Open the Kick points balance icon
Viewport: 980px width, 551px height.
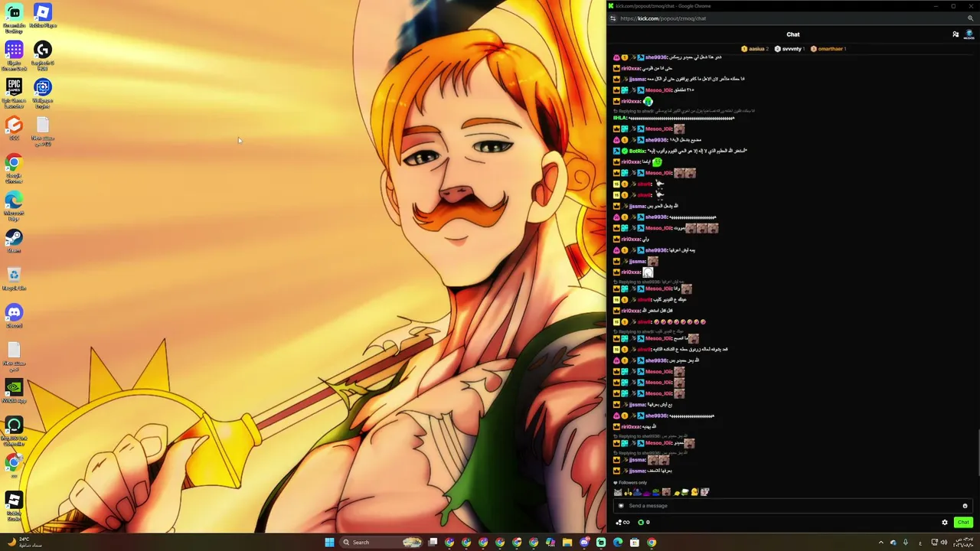pyautogui.click(x=642, y=523)
